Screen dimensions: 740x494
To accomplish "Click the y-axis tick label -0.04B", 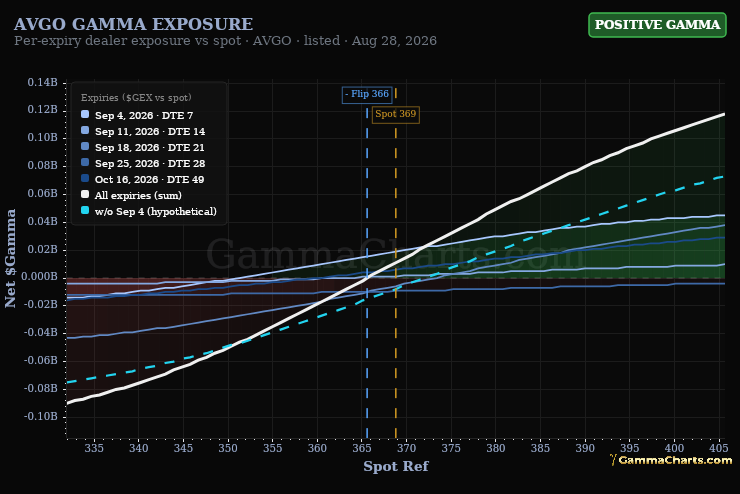I will point(41,332).
